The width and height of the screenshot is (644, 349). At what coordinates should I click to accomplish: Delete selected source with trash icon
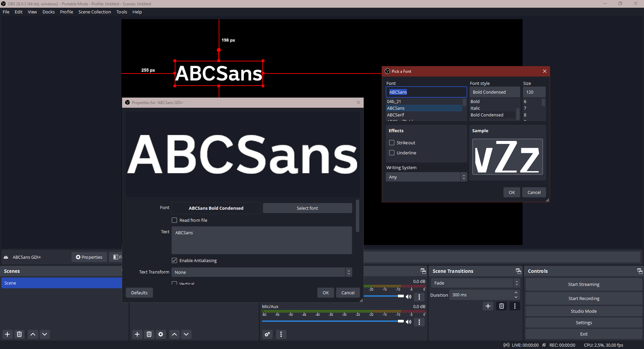tap(149, 334)
